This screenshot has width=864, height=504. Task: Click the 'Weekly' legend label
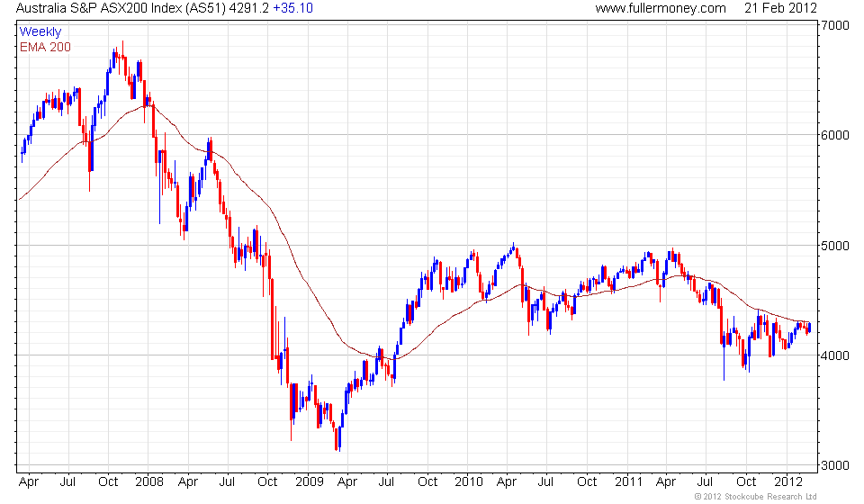pyautogui.click(x=40, y=31)
